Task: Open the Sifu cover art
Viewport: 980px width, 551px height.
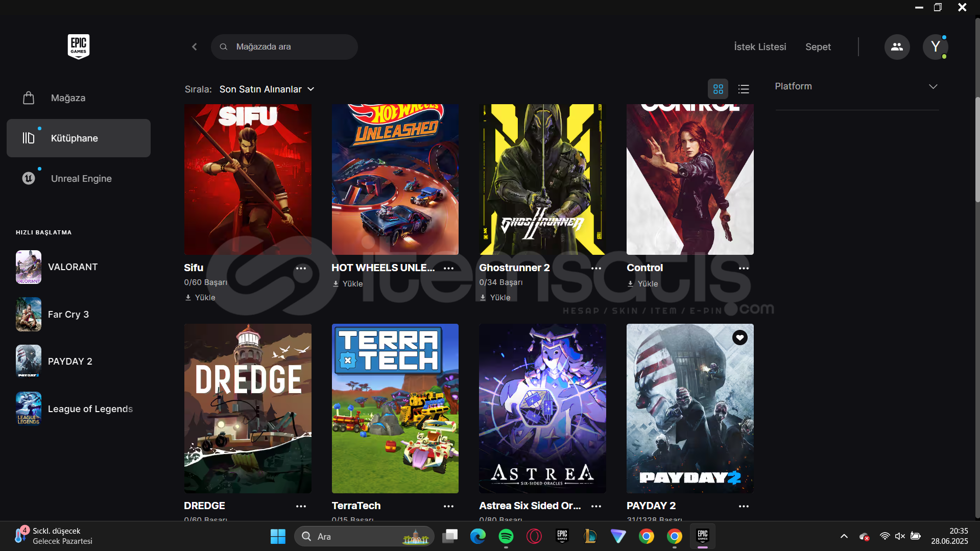Action: tap(248, 179)
